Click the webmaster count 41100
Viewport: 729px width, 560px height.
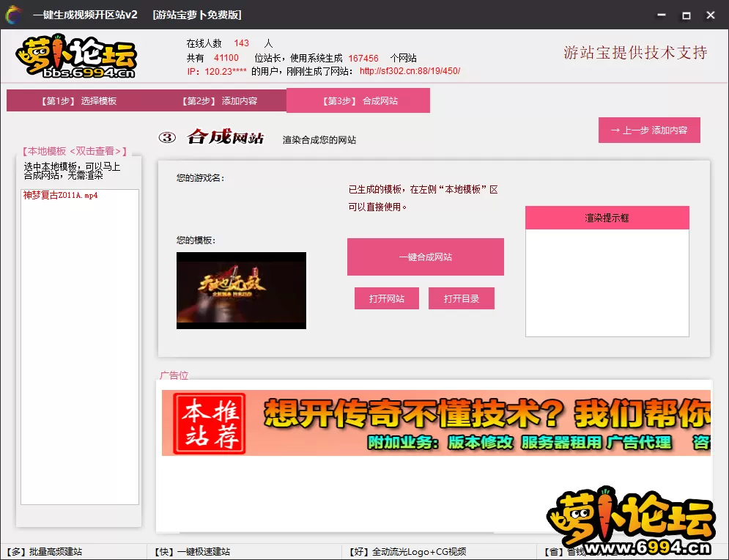pyautogui.click(x=226, y=58)
